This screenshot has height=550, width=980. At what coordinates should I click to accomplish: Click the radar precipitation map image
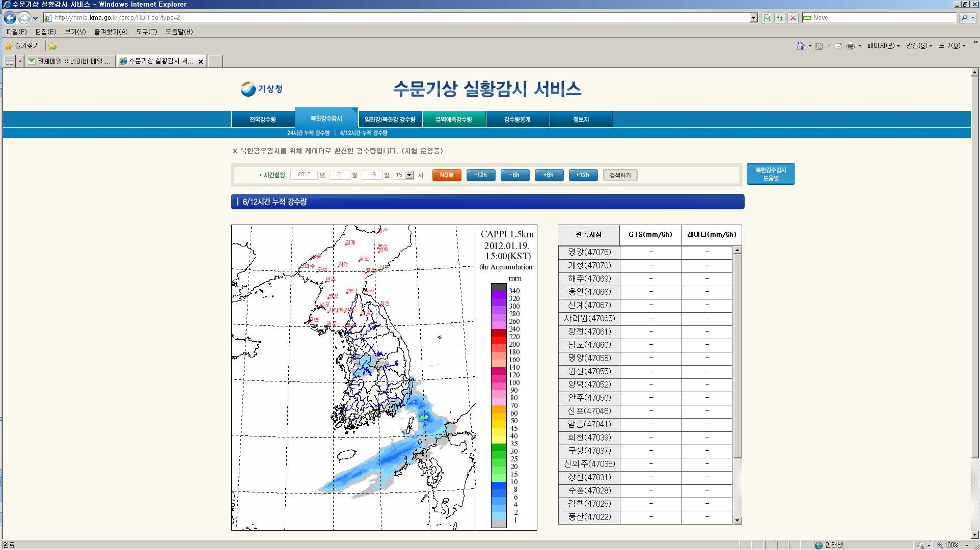[x=384, y=377]
